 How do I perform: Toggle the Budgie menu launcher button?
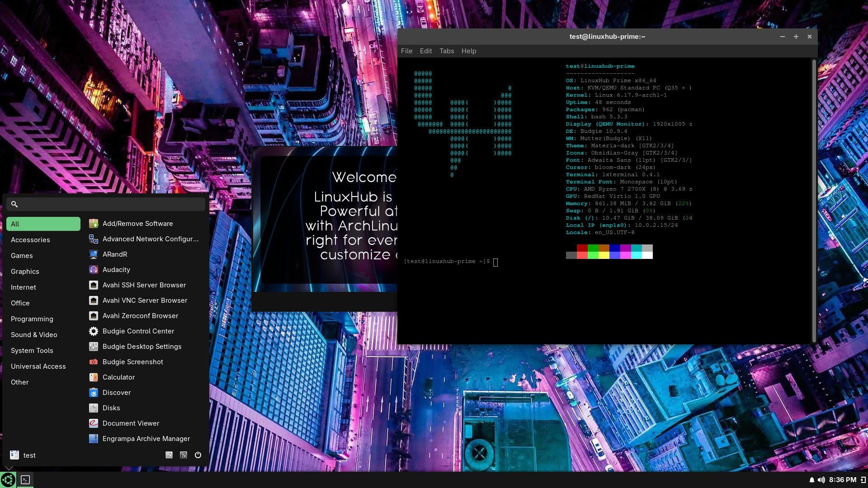pos(8,480)
